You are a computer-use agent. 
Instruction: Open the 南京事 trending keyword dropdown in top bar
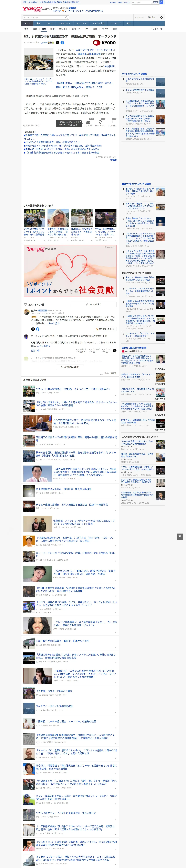[x=155, y=2]
